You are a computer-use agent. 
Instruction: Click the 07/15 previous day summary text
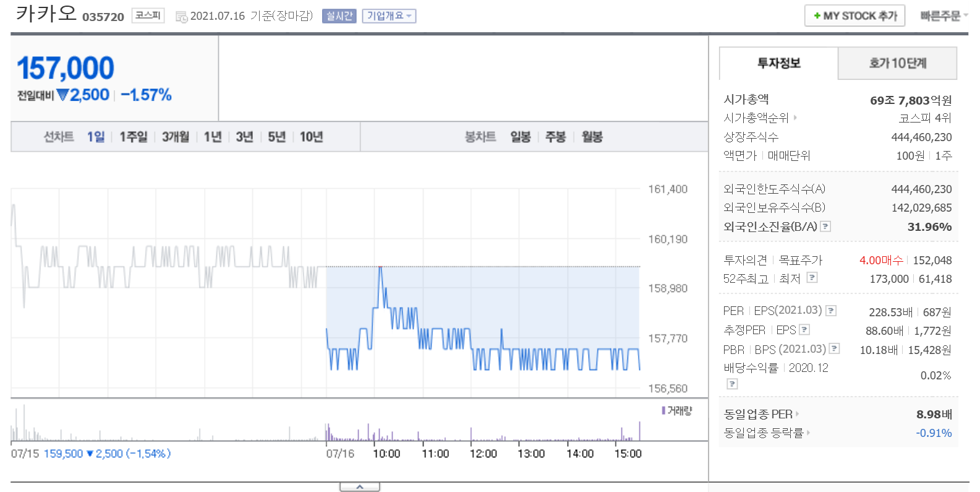(x=91, y=454)
